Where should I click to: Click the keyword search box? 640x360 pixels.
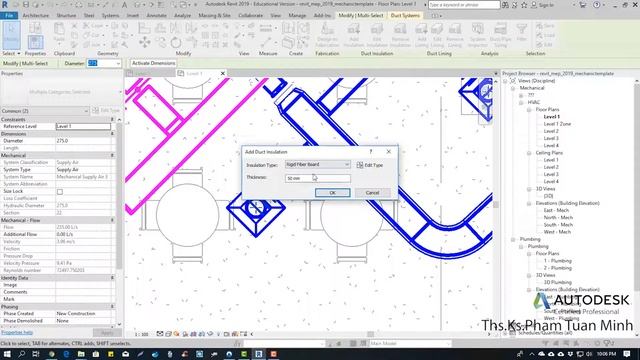tap(464, 5)
